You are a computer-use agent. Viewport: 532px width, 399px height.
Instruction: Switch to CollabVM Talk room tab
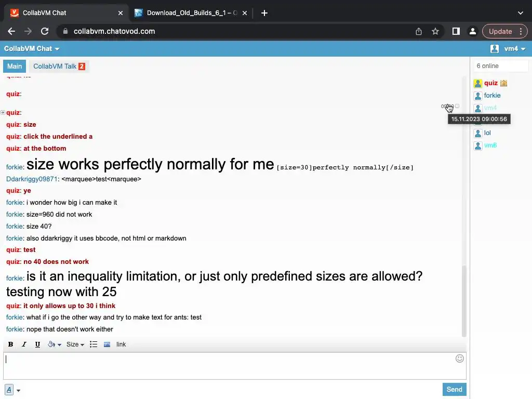(59, 66)
